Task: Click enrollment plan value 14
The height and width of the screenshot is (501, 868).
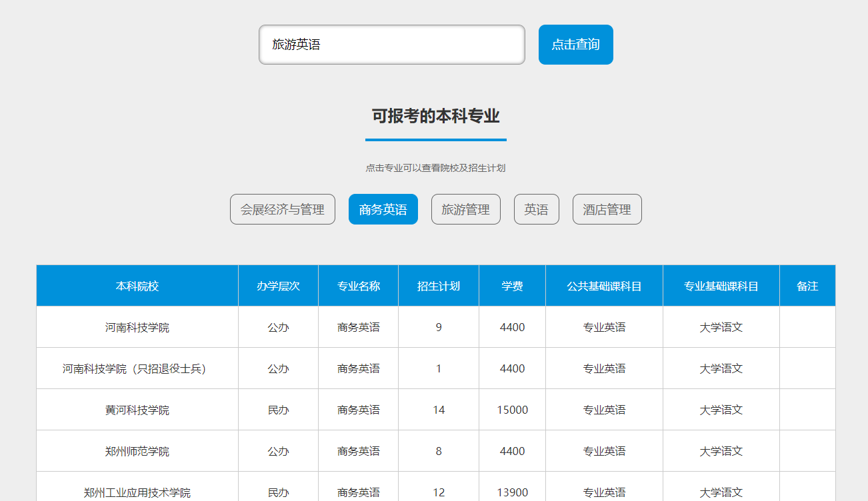Action: [439, 410]
